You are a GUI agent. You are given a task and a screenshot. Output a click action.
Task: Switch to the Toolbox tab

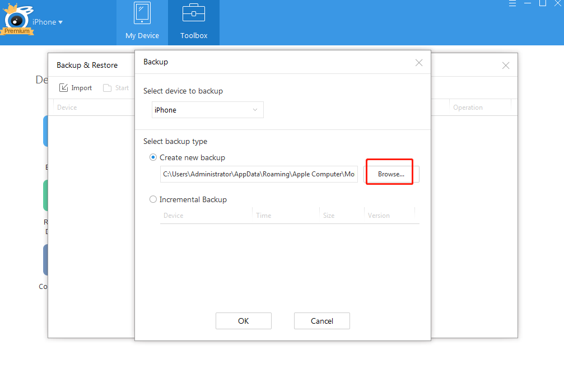click(194, 22)
